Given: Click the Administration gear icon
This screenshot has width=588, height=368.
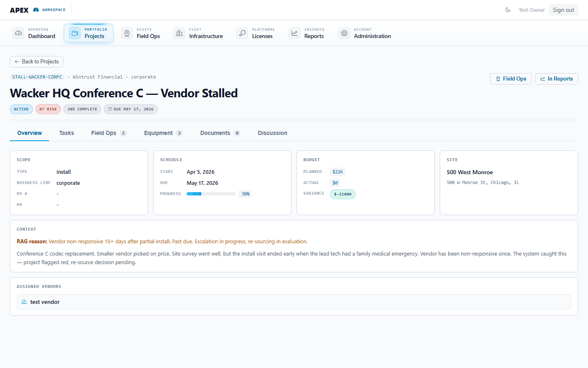Looking at the screenshot, I should point(344,33).
